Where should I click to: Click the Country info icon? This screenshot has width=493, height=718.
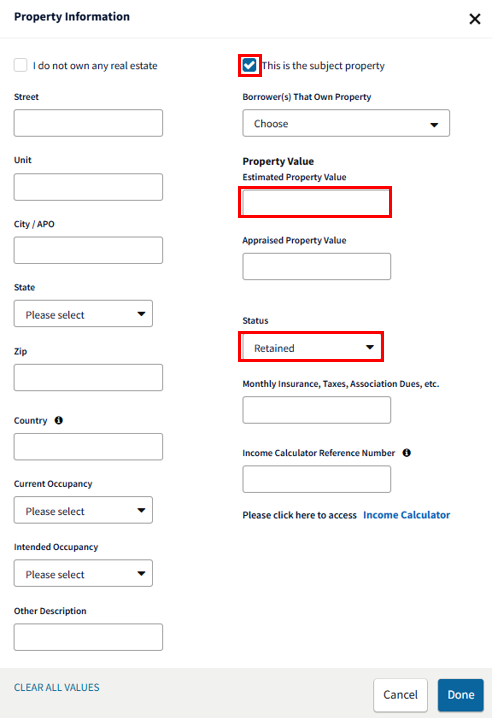click(x=59, y=420)
